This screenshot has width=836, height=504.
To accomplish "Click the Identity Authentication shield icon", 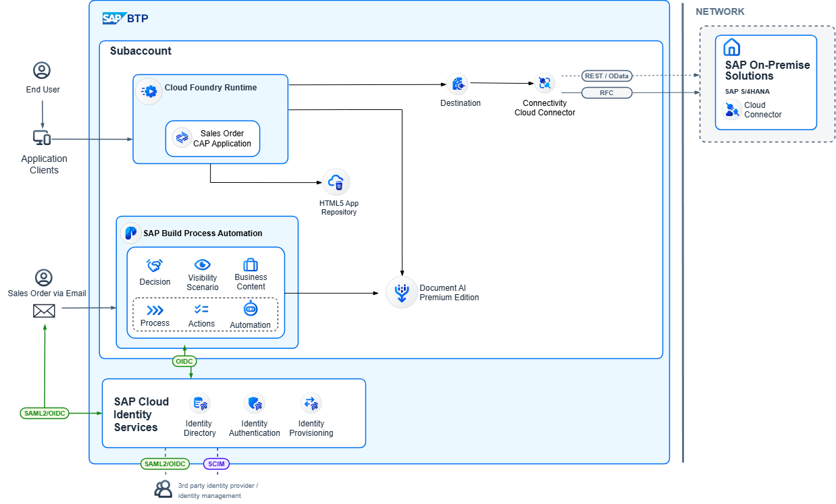I will 255,403.
